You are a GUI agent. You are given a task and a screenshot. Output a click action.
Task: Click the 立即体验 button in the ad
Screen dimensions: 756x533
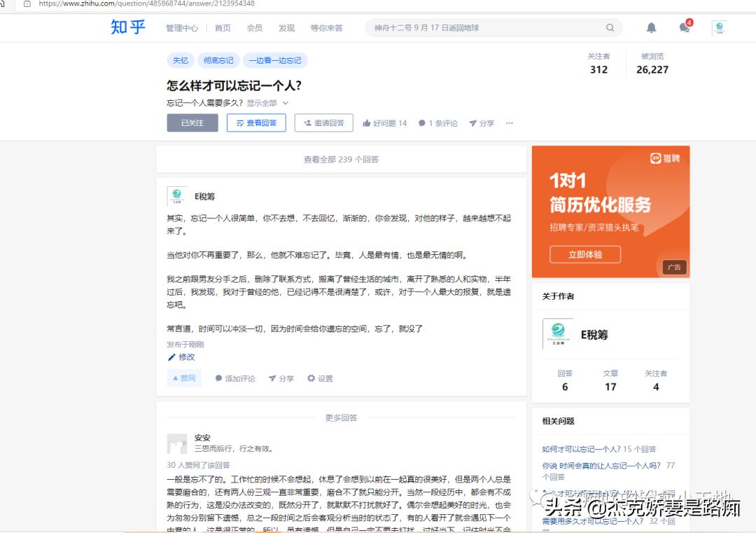pos(586,253)
